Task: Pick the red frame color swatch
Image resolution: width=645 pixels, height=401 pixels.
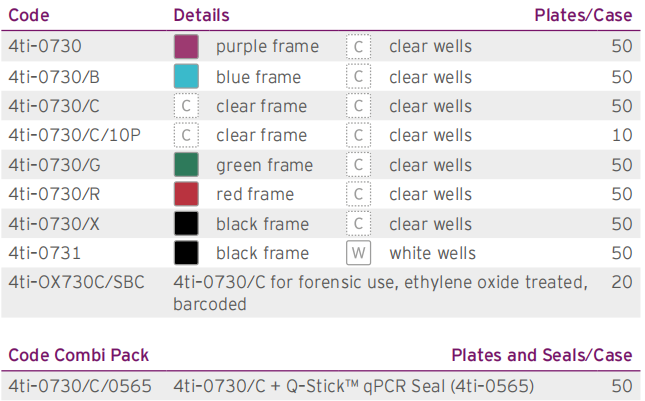Action: pyautogui.click(x=186, y=195)
